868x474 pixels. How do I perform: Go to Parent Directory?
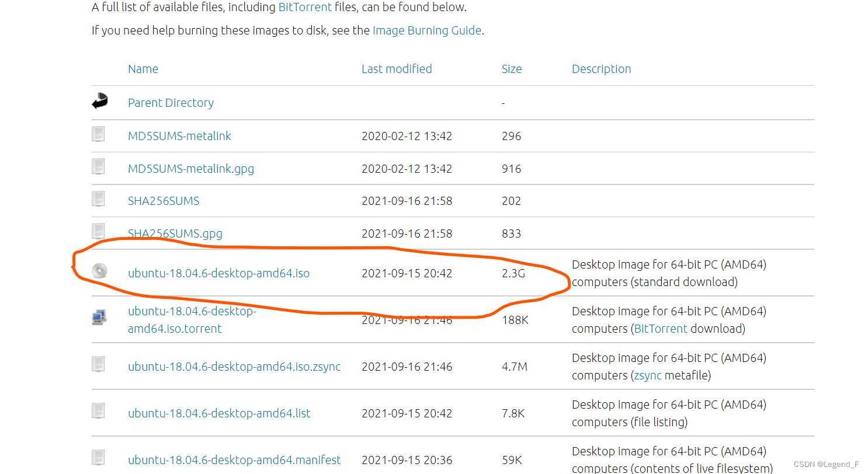coord(171,103)
